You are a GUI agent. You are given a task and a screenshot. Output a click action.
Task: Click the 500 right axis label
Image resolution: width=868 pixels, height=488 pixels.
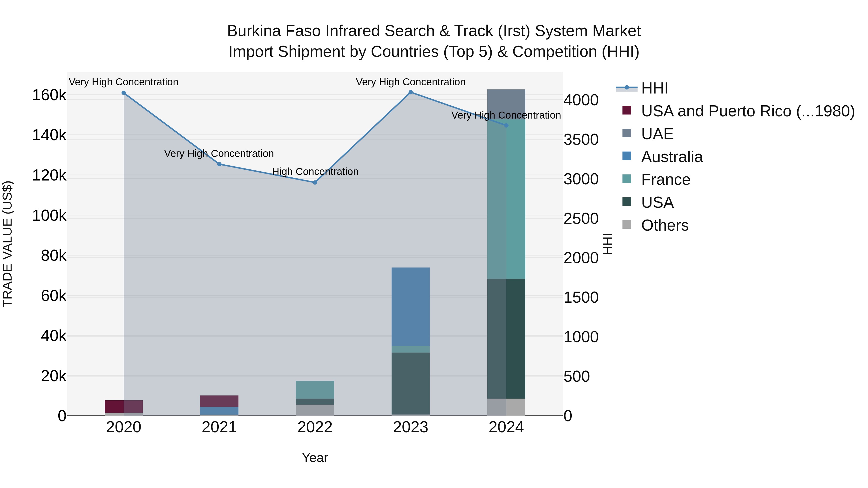click(x=577, y=376)
